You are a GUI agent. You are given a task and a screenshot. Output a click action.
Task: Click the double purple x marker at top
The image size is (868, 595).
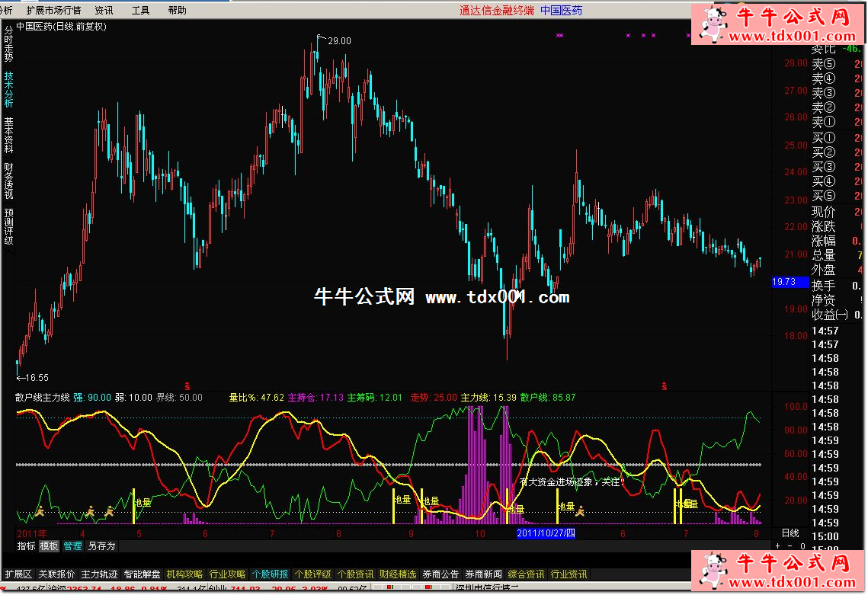tap(559, 35)
